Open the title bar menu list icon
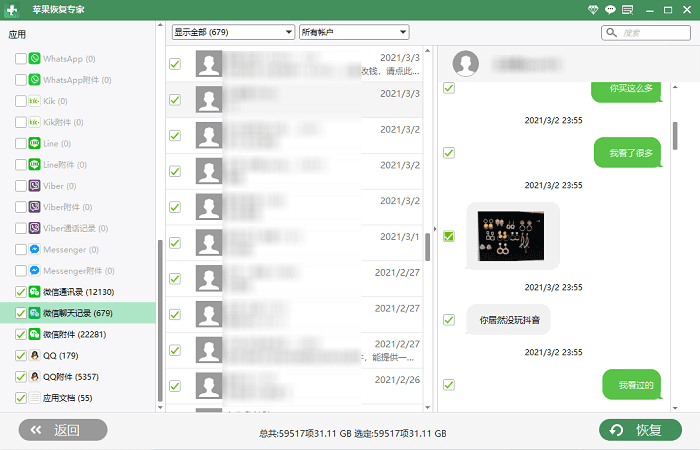The width and height of the screenshot is (700, 450). pyautogui.click(x=628, y=9)
